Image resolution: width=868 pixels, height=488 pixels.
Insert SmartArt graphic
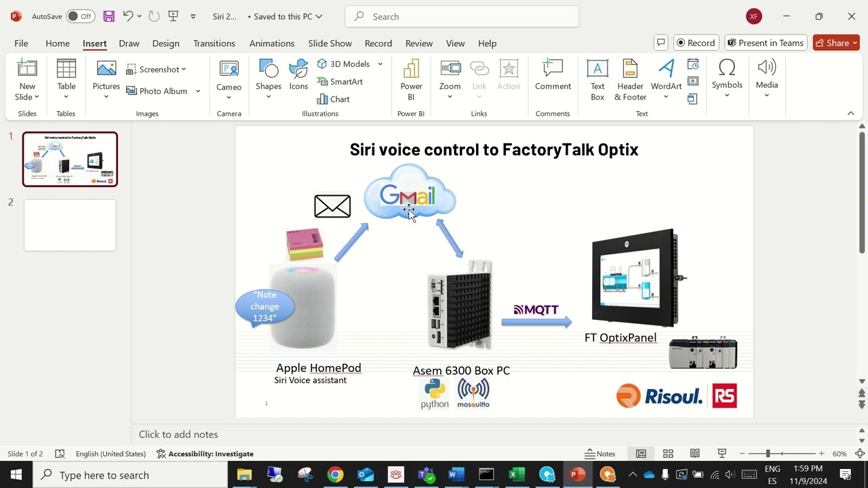click(x=340, y=81)
